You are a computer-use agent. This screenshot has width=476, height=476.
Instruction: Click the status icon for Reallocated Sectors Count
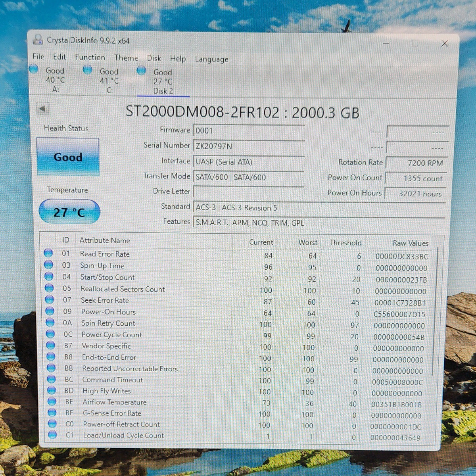[49, 288]
